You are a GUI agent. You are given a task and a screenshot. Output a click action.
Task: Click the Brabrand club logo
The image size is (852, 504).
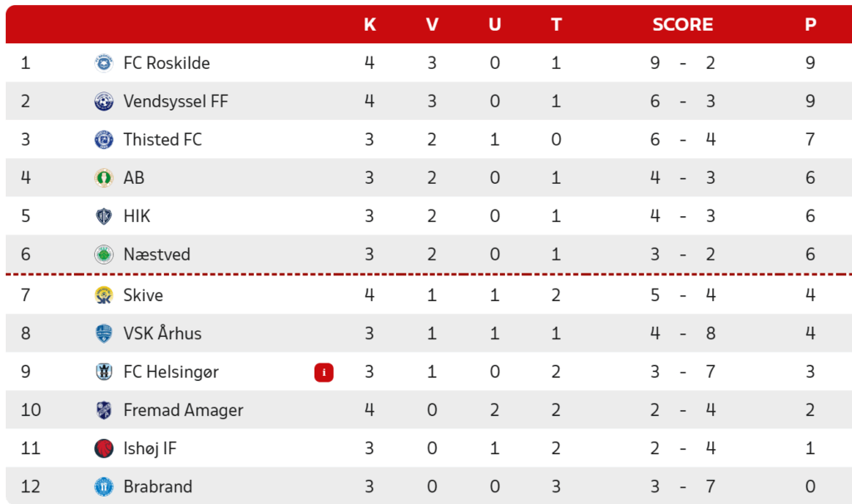(104, 487)
